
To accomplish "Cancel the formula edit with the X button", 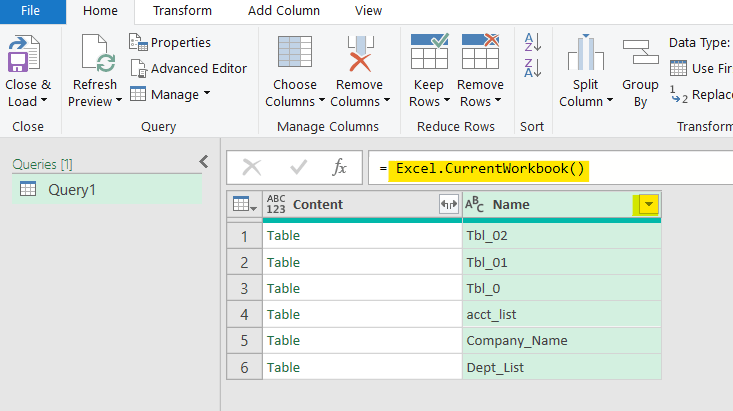I will (x=253, y=167).
